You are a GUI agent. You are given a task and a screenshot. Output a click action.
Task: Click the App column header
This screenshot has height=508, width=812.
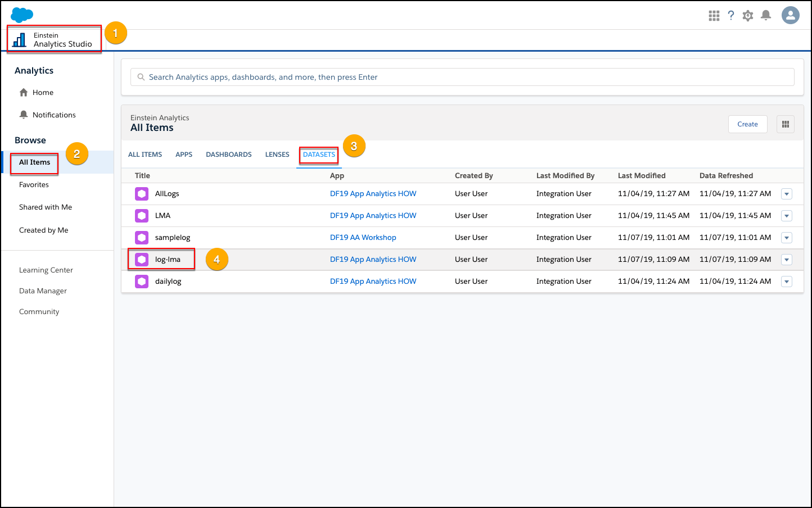337,176
